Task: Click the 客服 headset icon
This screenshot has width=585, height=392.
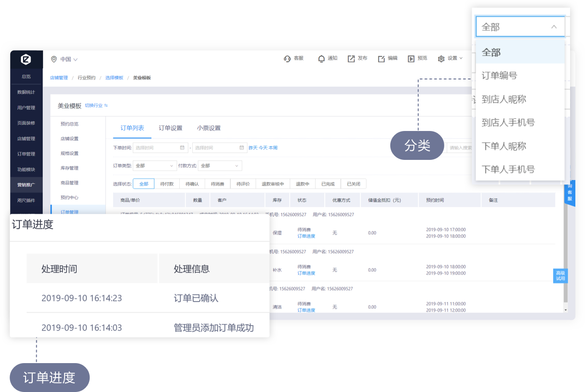Action: pyautogui.click(x=287, y=59)
